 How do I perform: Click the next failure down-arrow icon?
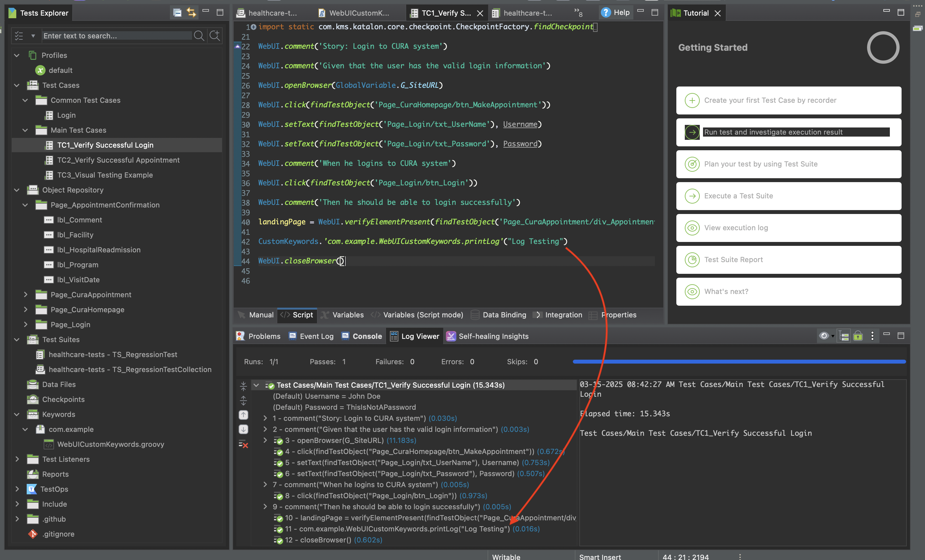tap(243, 429)
